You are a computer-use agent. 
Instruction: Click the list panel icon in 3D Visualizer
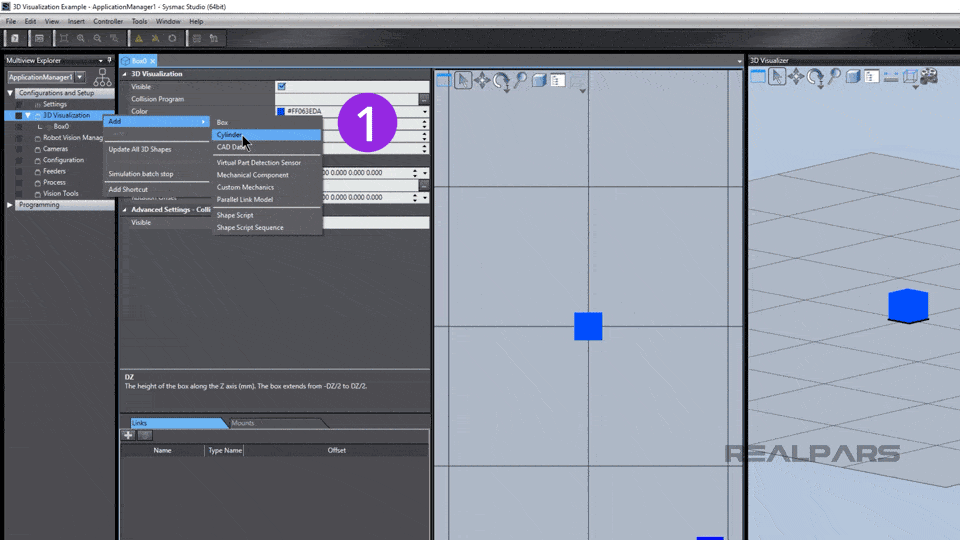(x=872, y=77)
